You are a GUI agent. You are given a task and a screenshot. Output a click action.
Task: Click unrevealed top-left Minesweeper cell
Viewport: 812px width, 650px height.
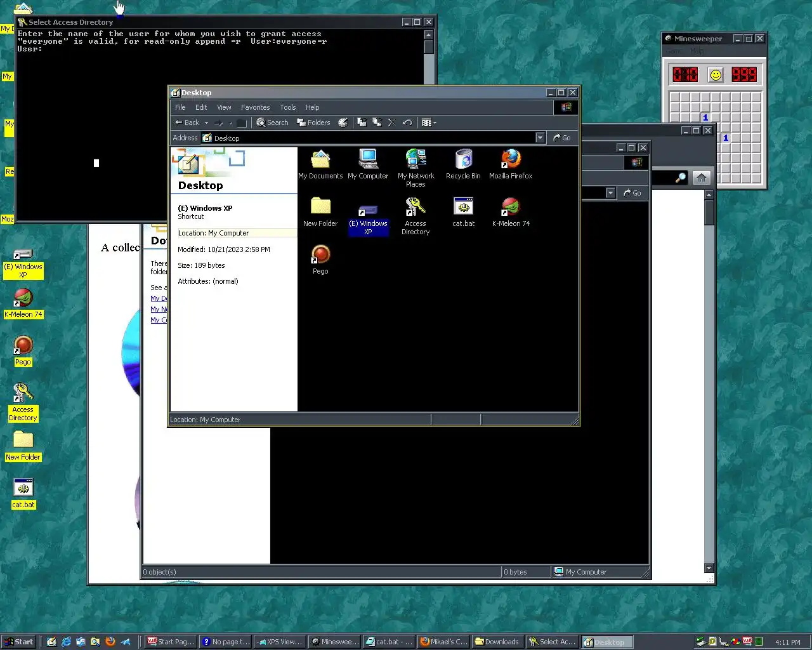[674, 98]
